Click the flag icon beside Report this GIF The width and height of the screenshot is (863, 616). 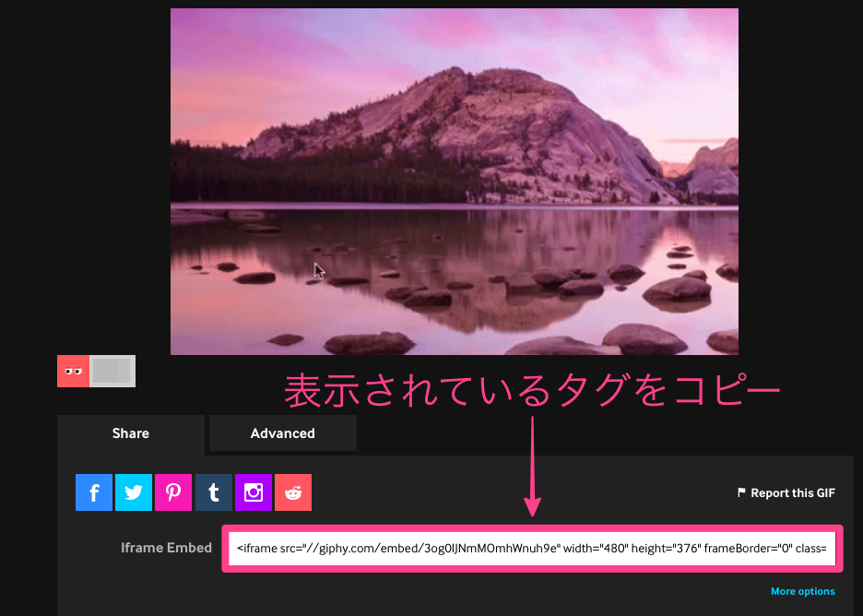coord(741,492)
